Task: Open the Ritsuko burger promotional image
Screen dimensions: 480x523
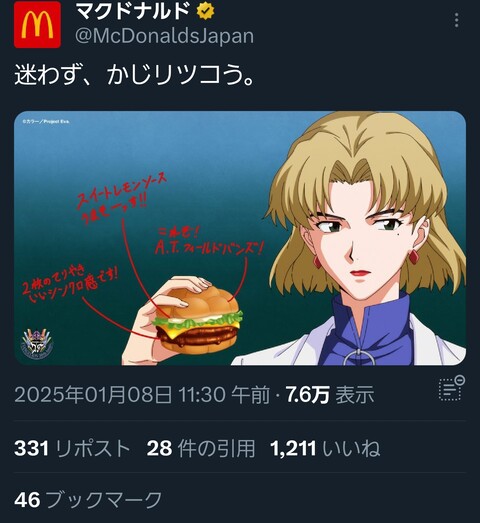Action: [x=240, y=238]
